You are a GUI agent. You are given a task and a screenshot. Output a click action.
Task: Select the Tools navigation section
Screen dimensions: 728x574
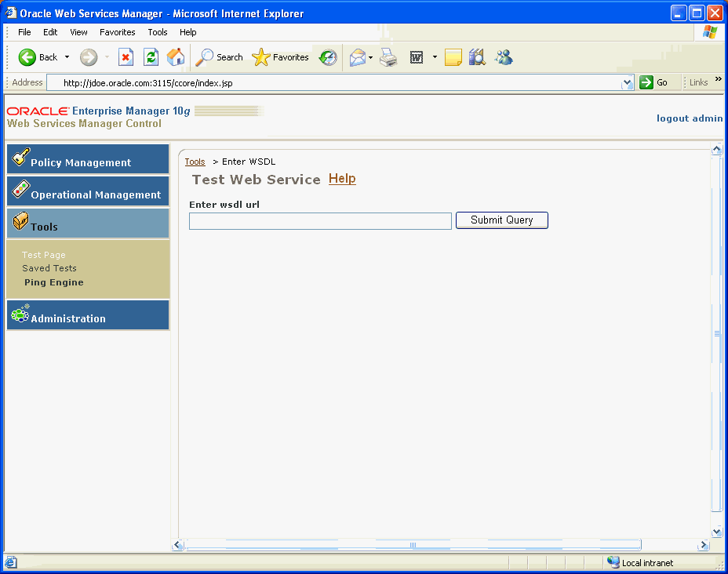[x=88, y=223]
